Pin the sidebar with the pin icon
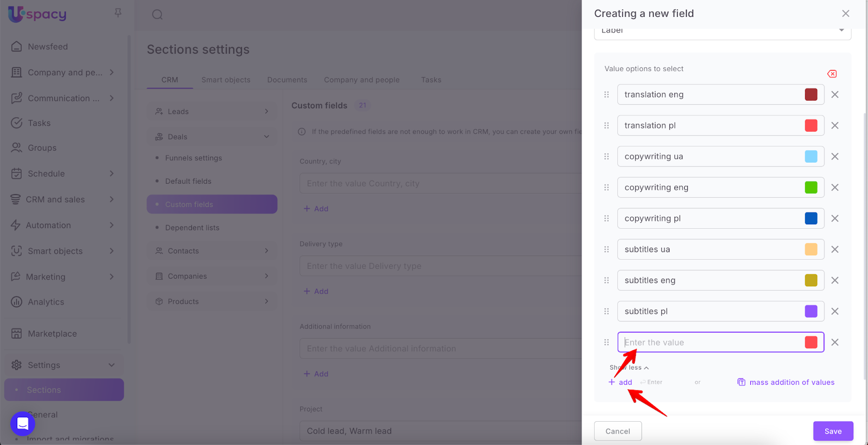The height and width of the screenshot is (445, 868). point(118,12)
